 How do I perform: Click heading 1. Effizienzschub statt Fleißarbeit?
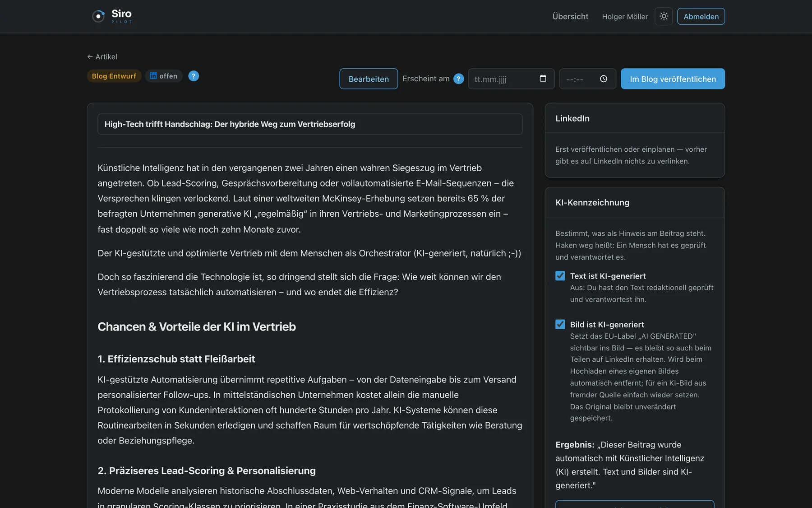[x=176, y=359]
